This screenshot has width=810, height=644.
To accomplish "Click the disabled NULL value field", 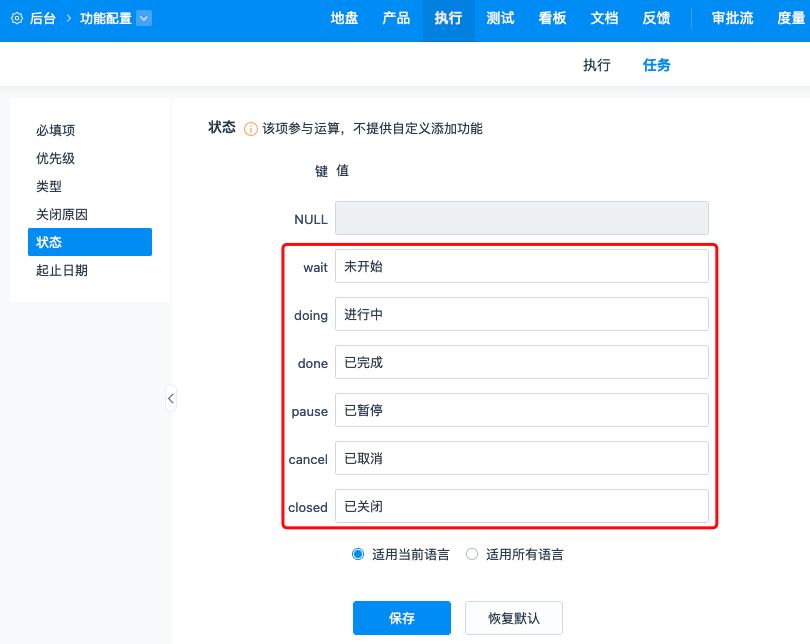I will tap(522, 218).
